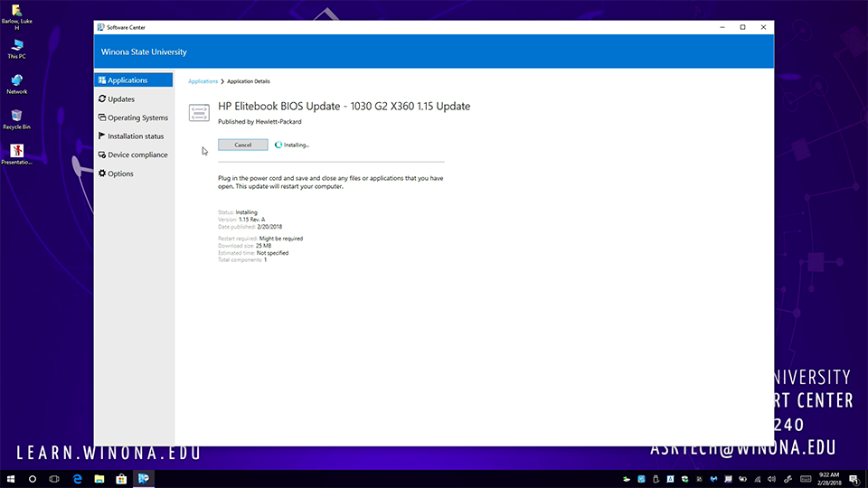Screen dimensions: 868x488
Task: Click the Software Center taskbar button
Action: (142, 478)
